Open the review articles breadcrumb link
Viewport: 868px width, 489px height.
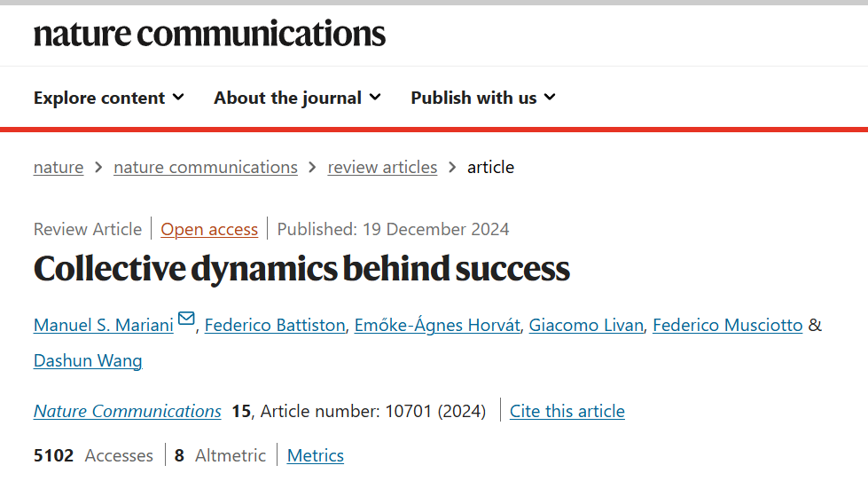382,167
